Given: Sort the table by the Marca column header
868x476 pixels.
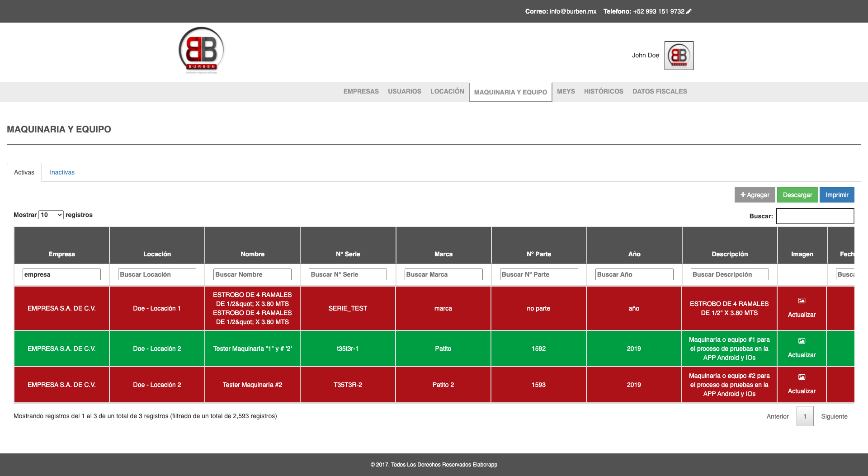Looking at the screenshot, I should click(x=443, y=254).
